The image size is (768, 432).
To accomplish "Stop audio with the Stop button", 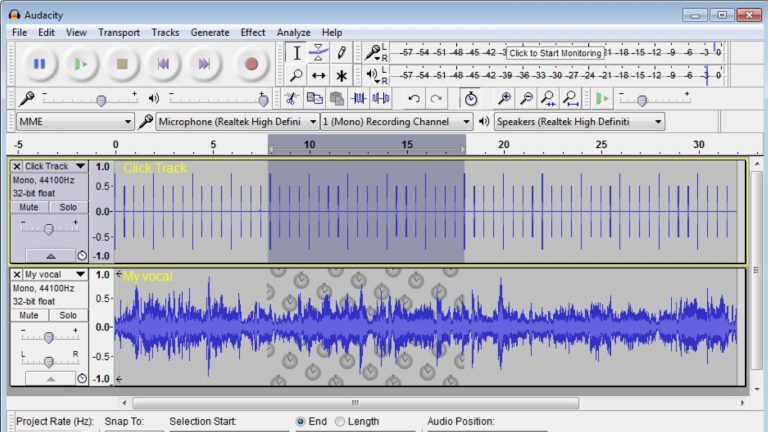I will point(121,64).
